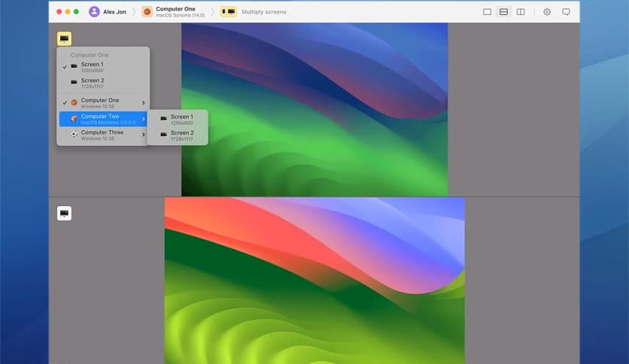The width and height of the screenshot is (629, 364).
Task: Switch to single screen layout view
Action: click(487, 12)
